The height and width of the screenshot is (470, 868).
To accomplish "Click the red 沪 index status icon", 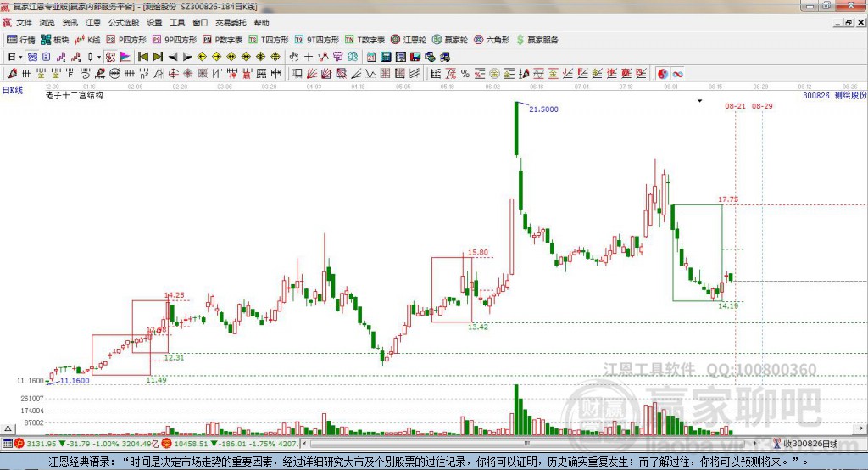I will point(19,444).
